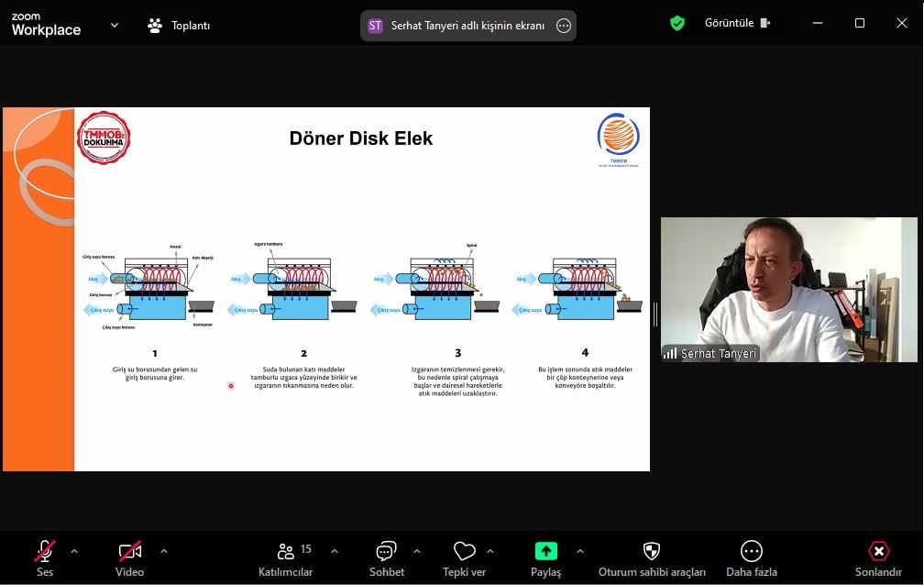Viewport: 924px width, 585px height.
Task: Expand participants options arrow beside Katılımcılar
Action: 335,551
